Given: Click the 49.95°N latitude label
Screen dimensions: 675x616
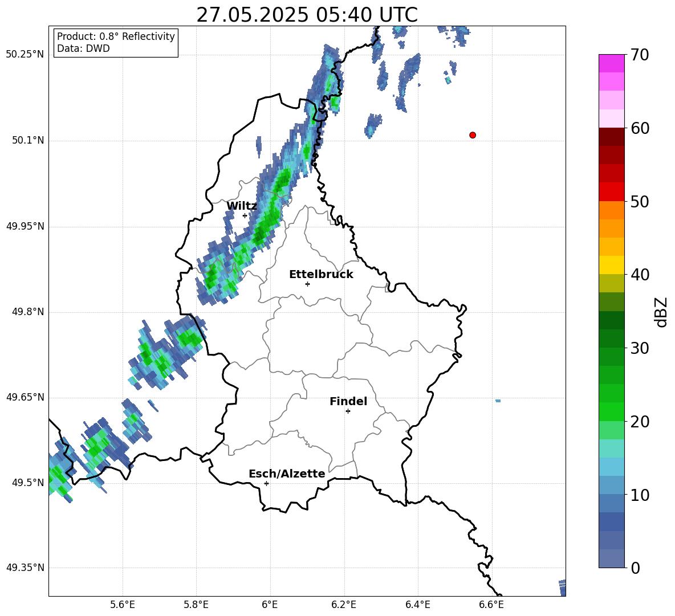Looking at the screenshot, I should [25, 226].
